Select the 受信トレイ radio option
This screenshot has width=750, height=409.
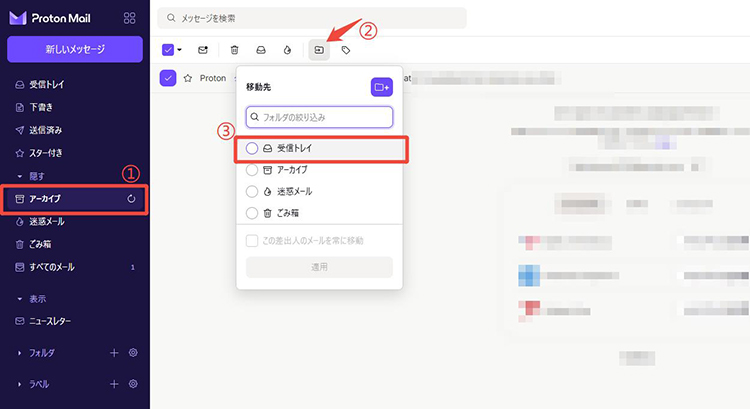pyautogui.click(x=252, y=148)
